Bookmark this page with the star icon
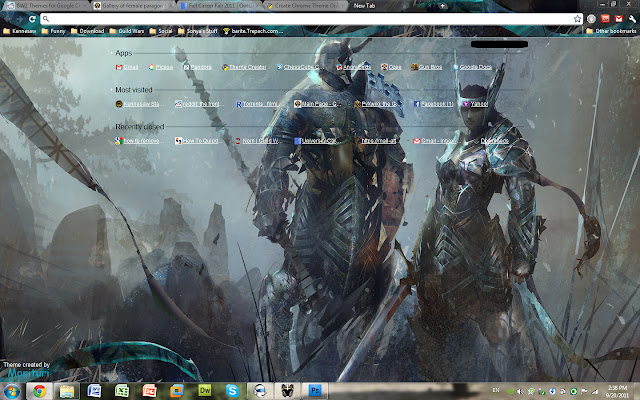The height and width of the screenshot is (400, 640). (577, 19)
